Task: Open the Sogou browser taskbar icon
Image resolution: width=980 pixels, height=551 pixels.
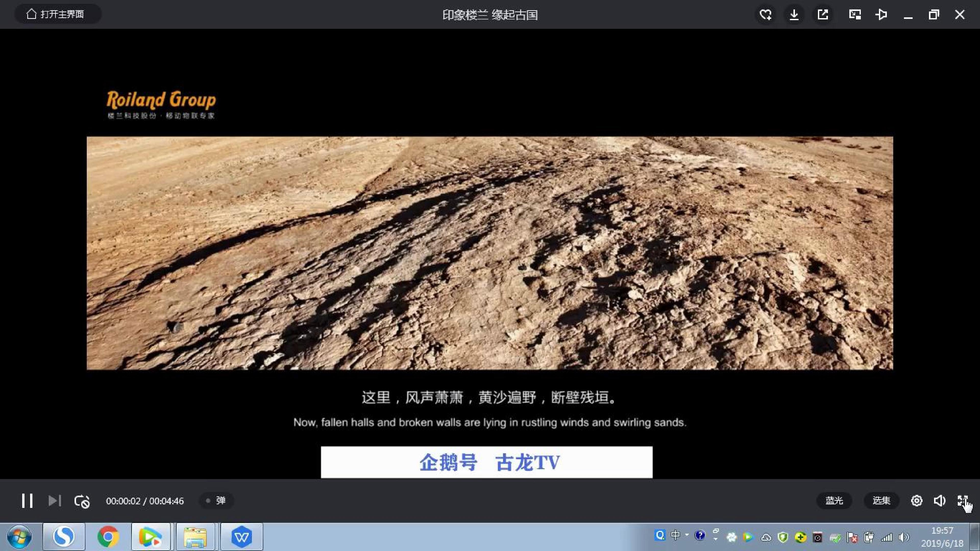Action: coord(64,536)
